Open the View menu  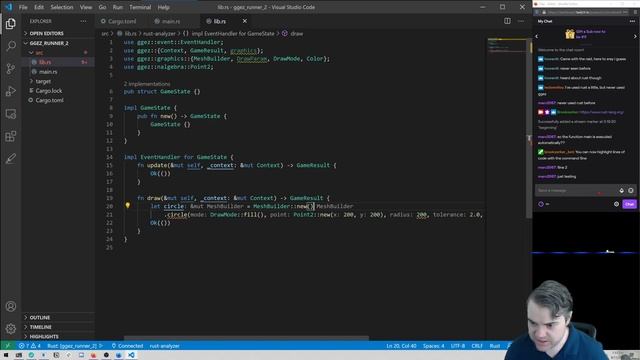pyautogui.click(x=86, y=7)
